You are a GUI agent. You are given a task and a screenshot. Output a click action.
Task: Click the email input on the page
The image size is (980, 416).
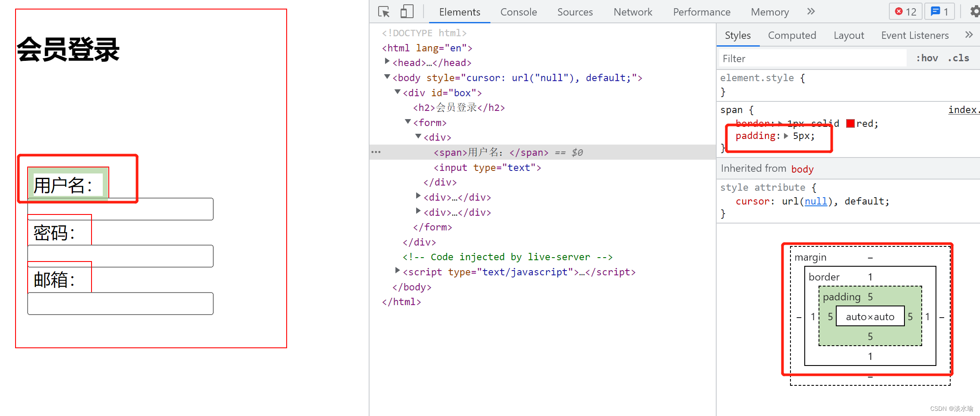(x=120, y=303)
